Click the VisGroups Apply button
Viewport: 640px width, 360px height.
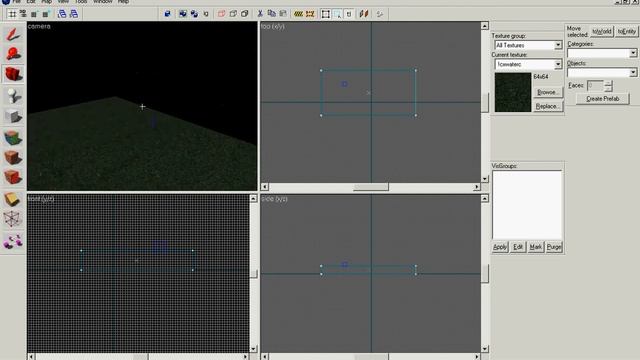[500, 247]
